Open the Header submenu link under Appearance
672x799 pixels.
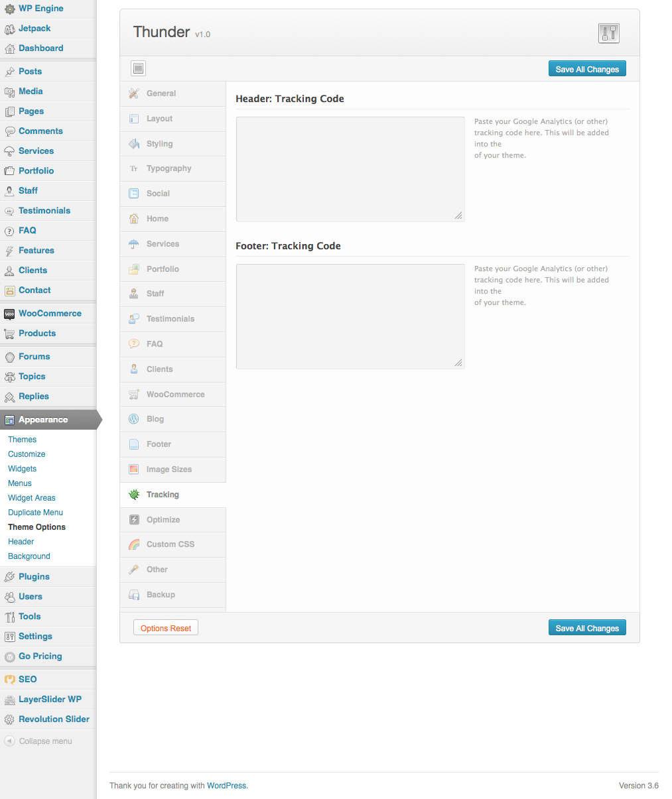pos(21,542)
